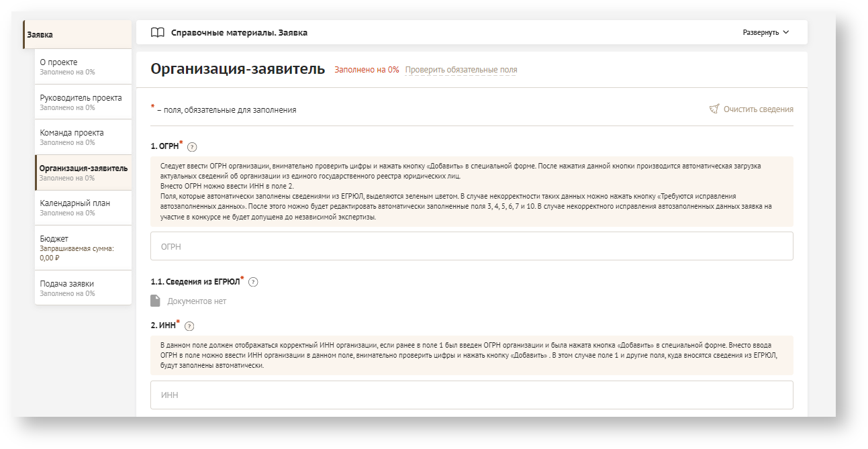Focus the ИНН input field
This screenshot has height=449, width=868.
click(x=471, y=395)
